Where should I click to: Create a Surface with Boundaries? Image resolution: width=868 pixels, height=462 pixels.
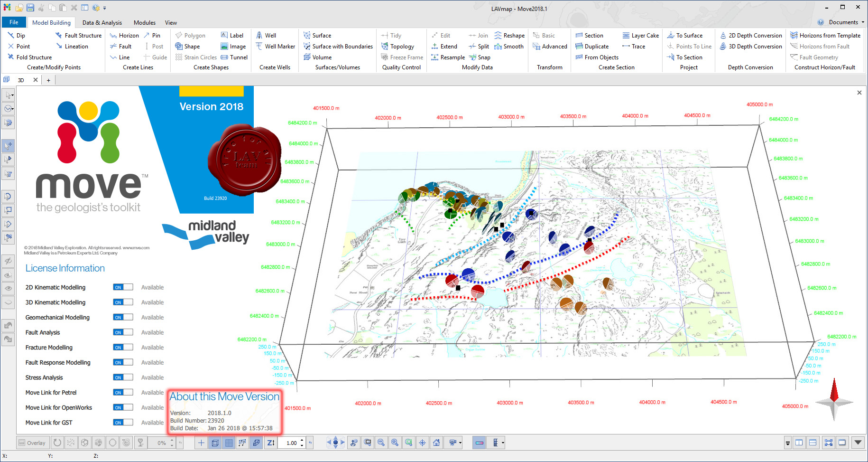point(338,46)
